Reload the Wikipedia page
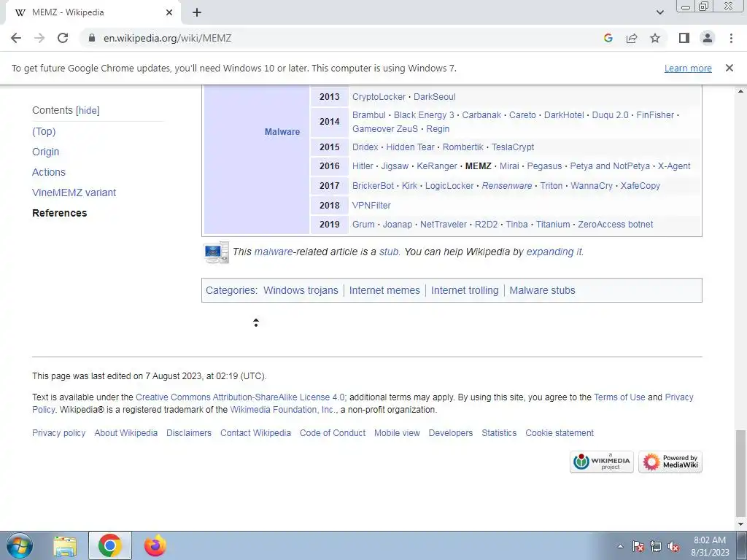This screenshot has width=747, height=560. (x=63, y=38)
